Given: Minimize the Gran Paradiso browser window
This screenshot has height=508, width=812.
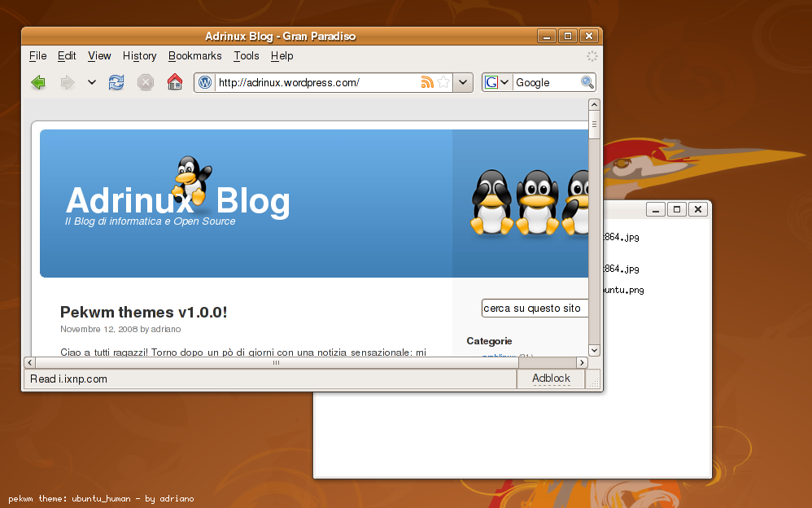Looking at the screenshot, I should [546, 36].
